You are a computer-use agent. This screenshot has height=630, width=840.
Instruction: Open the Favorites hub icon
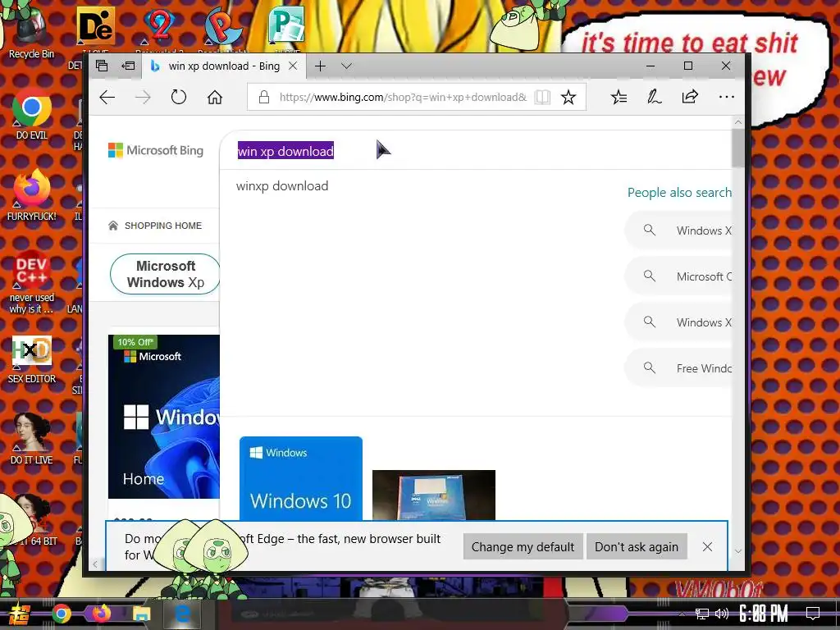click(x=619, y=97)
